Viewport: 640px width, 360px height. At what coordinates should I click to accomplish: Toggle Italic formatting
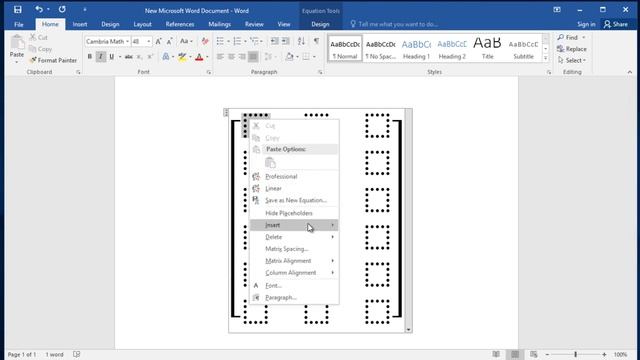100,57
